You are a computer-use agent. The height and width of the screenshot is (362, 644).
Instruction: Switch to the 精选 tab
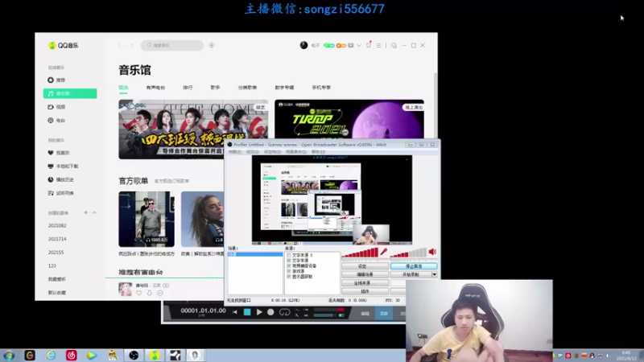click(124, 88)
